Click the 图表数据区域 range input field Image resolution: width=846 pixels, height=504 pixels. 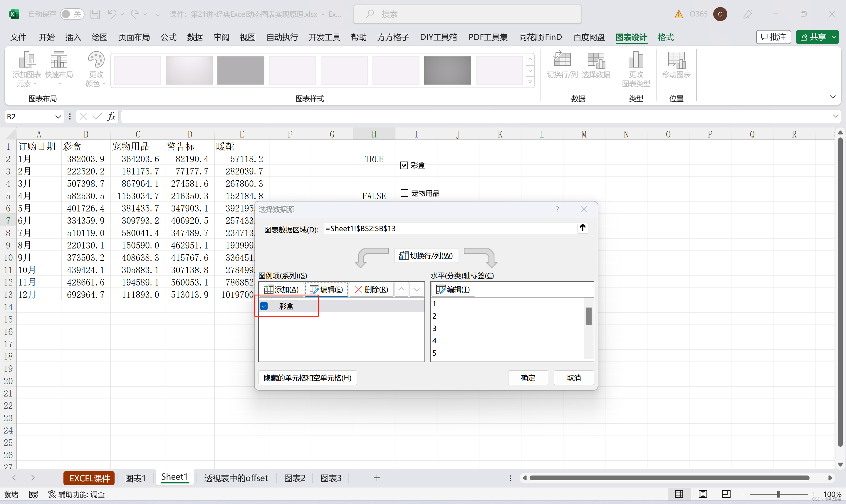point(450,228)
